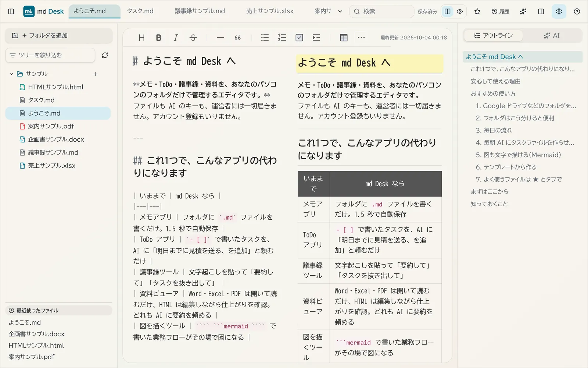Click フォルダを追加 button
The image size is (588, 368).
point(59,35)
